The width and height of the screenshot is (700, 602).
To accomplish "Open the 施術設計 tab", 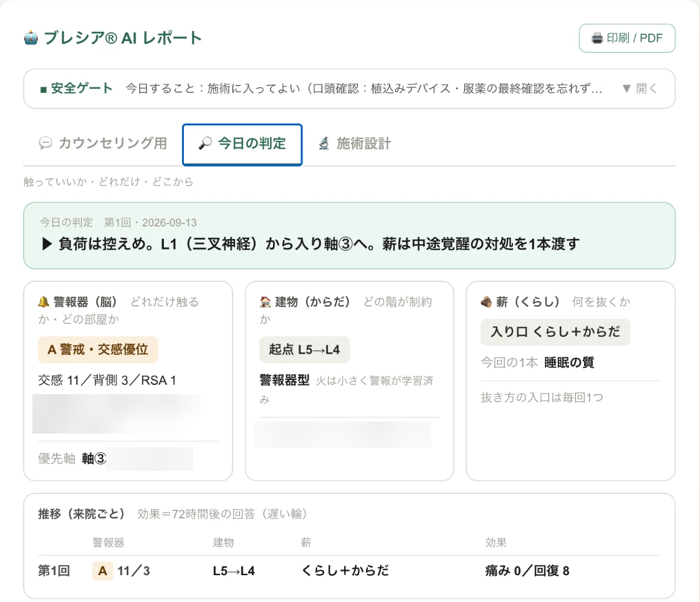I will pyautogui.click(x=355, y=143).
